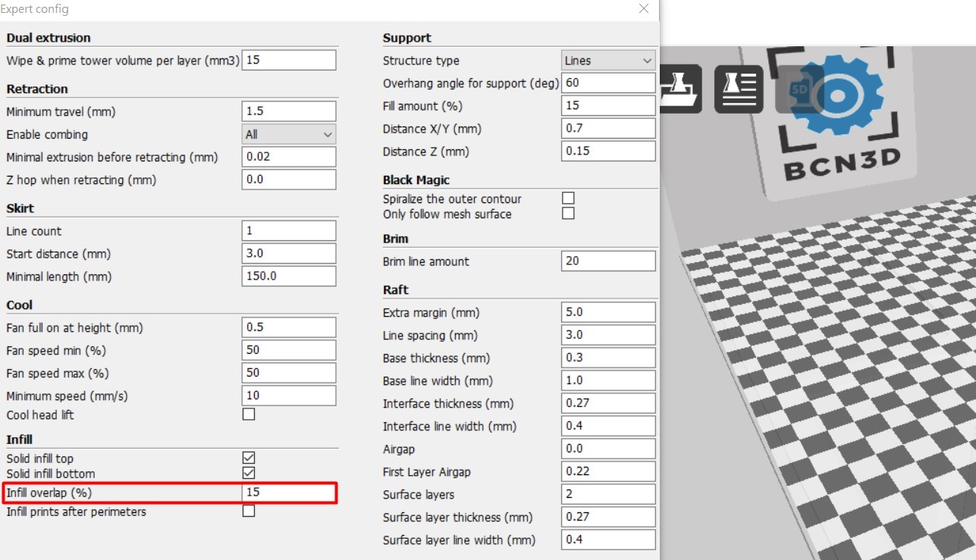Screen dimensions: 976x560
Task: Select the Brim line amount field
Action: 608,261
